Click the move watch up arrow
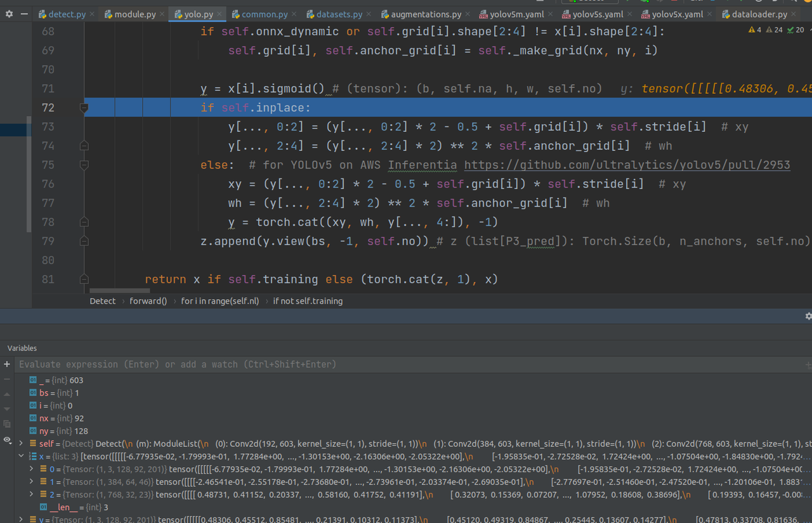 coord(7,394)
